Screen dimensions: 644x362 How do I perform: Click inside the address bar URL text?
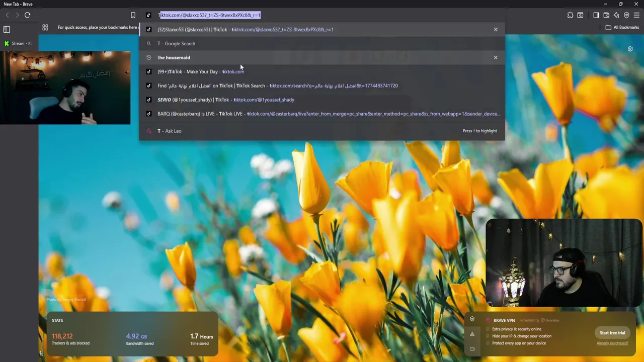coord(210,15)
